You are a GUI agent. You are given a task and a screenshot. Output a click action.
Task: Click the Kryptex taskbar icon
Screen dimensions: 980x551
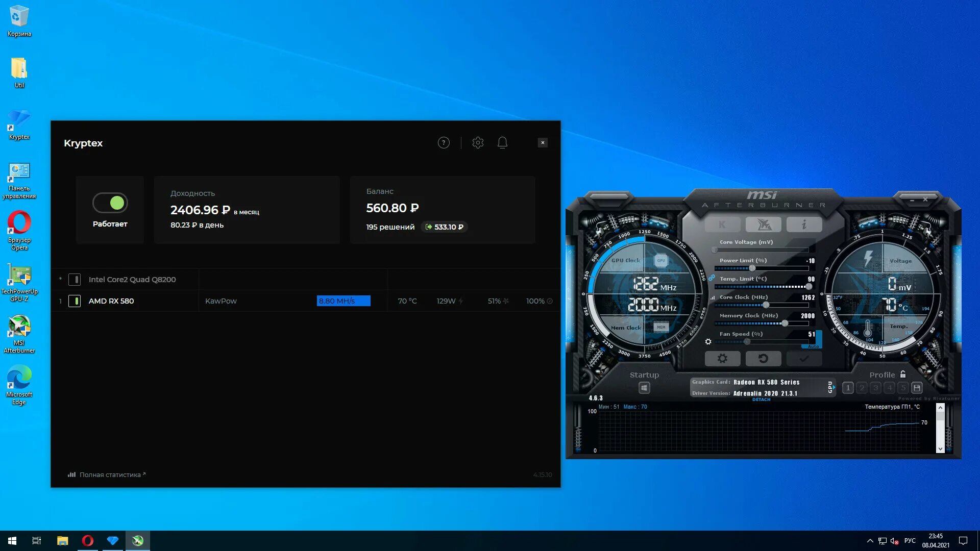pyautogui.click(x=113, y=541)
